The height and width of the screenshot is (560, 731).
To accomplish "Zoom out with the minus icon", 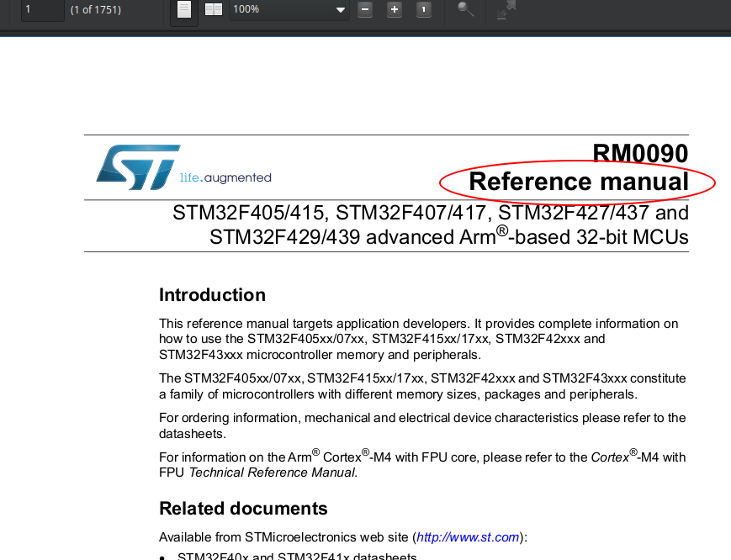I will tap(365, 9).
